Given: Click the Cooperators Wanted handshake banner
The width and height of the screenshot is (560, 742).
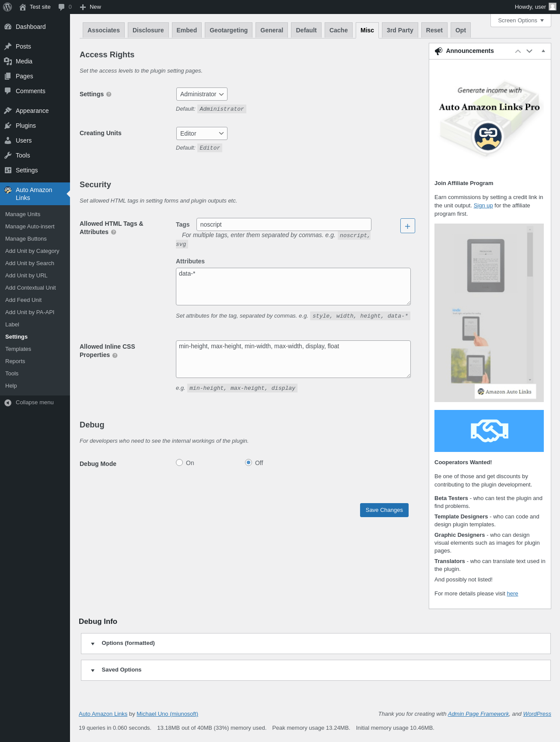Looking at the screenshot, I should coord(489,431).
